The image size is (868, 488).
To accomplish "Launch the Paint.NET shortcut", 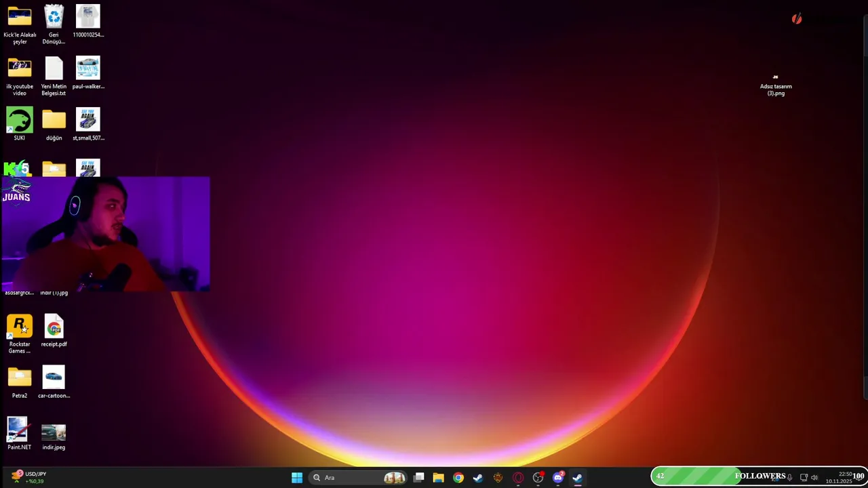I will (19, 433).
